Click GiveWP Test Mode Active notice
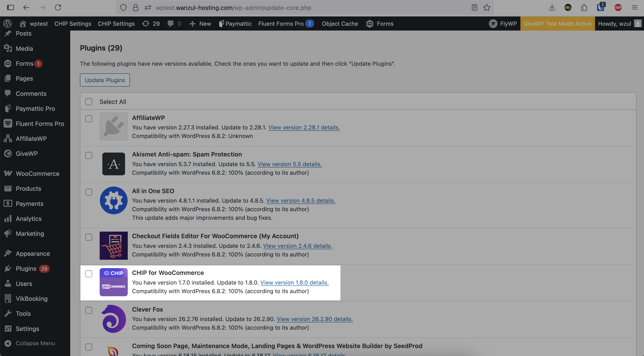 (558, 24)
